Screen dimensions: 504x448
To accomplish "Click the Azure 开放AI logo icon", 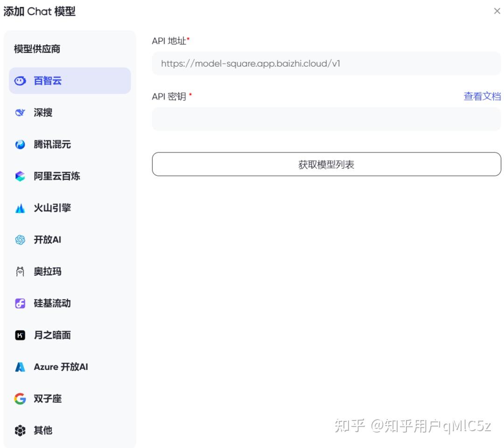I will point(20,367).
